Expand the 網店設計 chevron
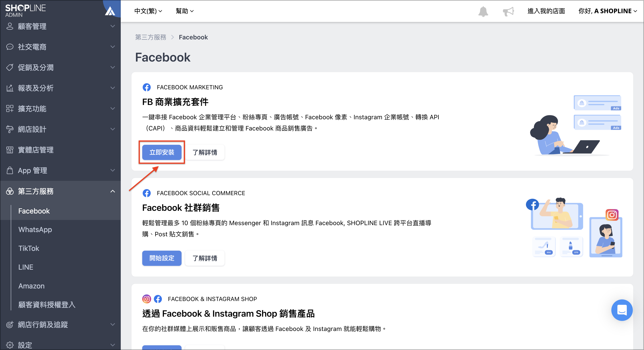This screenshot has width=644, height=350. click(x=113, y=129)
